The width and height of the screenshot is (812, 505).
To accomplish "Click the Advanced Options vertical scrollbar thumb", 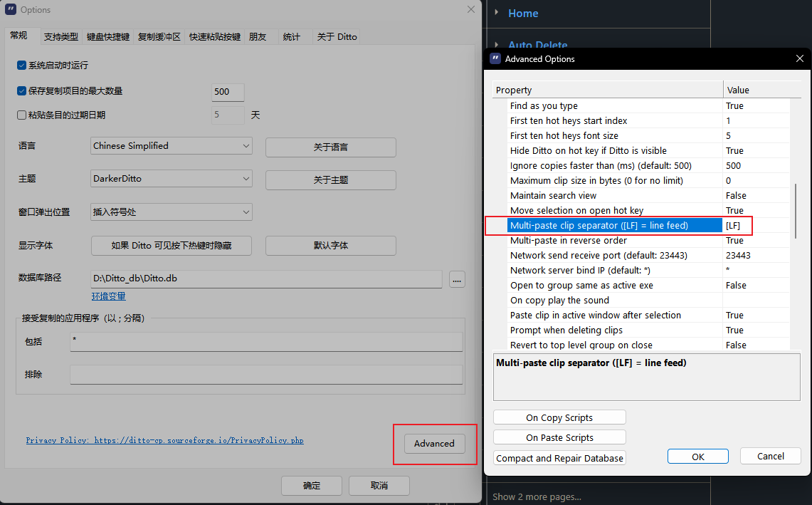I will pyautogui.click(x=796, y=211).
